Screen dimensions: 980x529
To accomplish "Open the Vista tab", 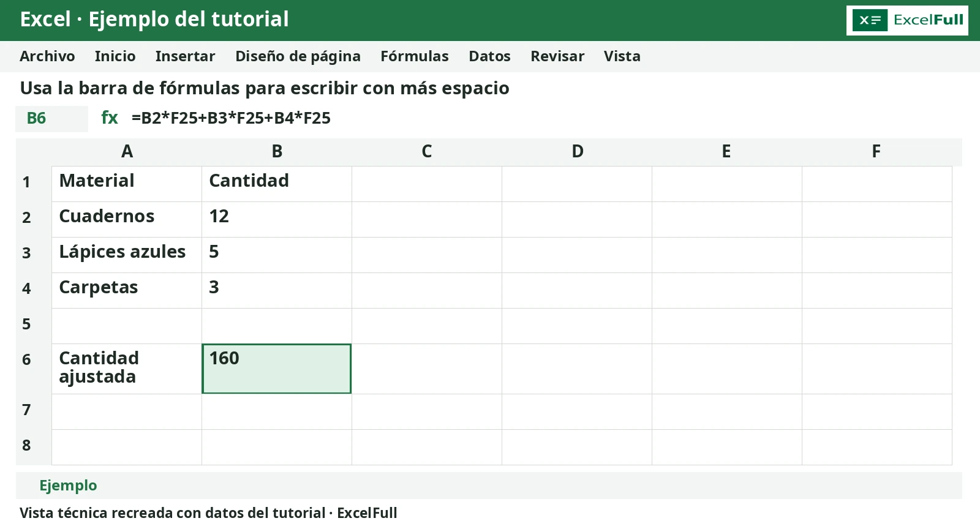I will (622, 56).
